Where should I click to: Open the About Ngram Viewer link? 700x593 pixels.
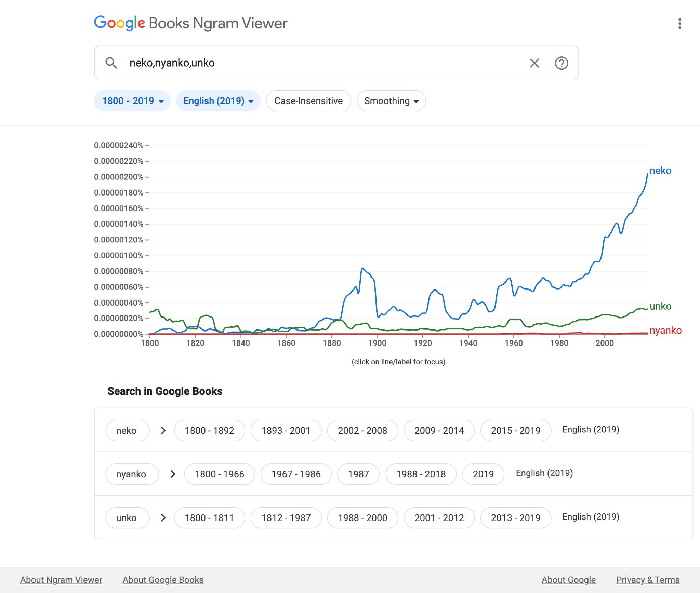click(x=61, y=580)
